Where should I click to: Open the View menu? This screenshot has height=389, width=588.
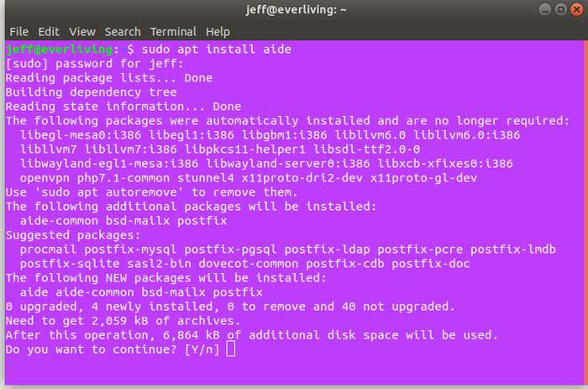click(82, 32)
